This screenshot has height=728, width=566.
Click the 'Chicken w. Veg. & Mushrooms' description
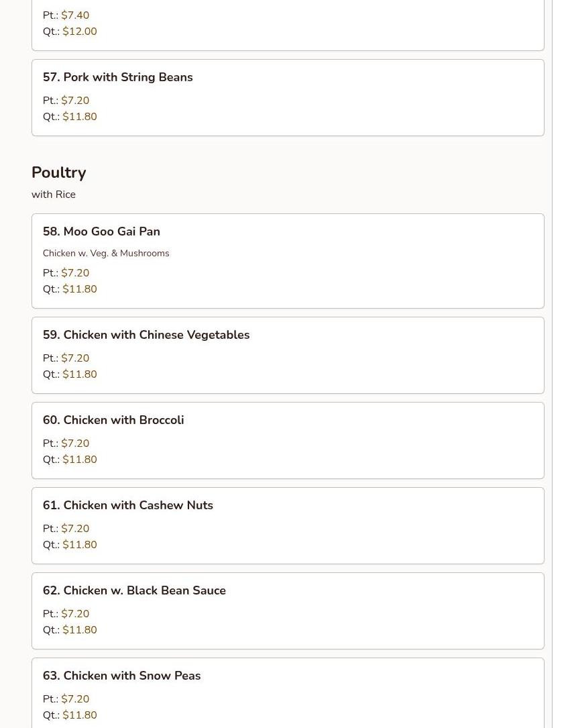[106, 253]
